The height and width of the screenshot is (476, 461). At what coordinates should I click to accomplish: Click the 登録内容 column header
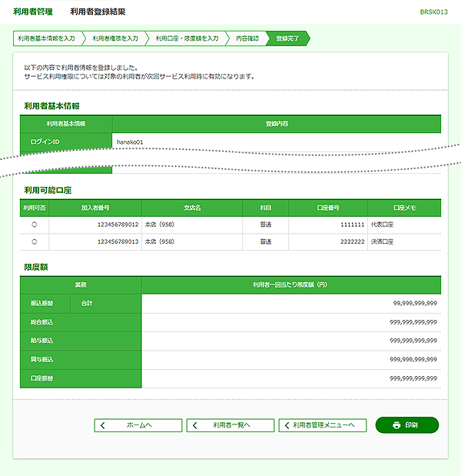277,124
